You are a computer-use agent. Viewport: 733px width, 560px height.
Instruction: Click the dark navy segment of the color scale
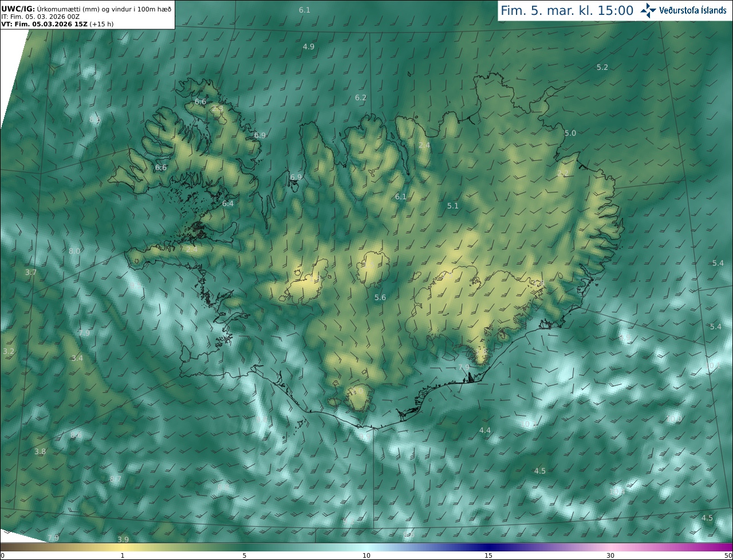[x=488, y=547]
